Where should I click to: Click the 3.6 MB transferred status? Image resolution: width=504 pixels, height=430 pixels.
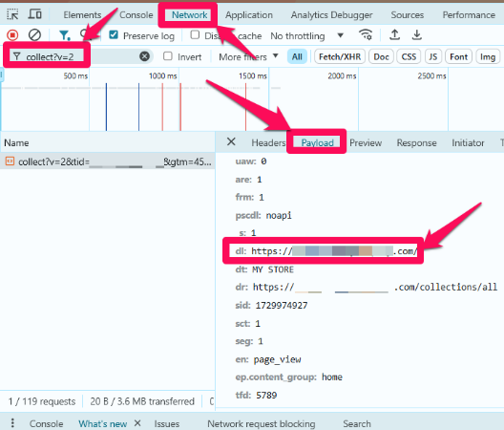(142, 401)
